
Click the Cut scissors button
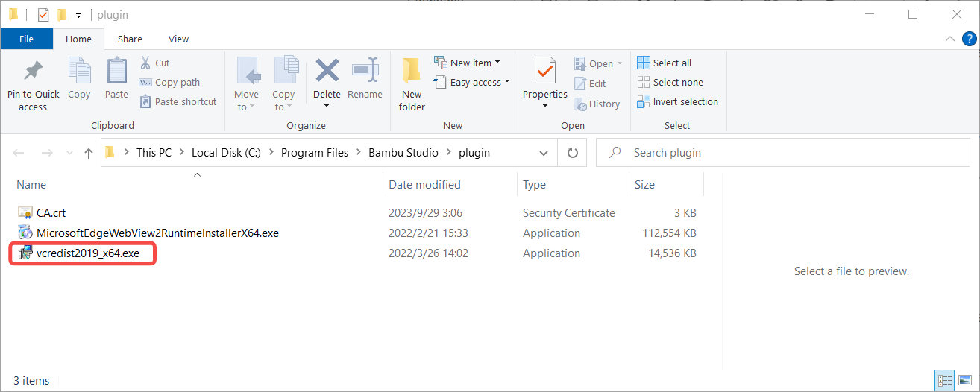[155, 63]
